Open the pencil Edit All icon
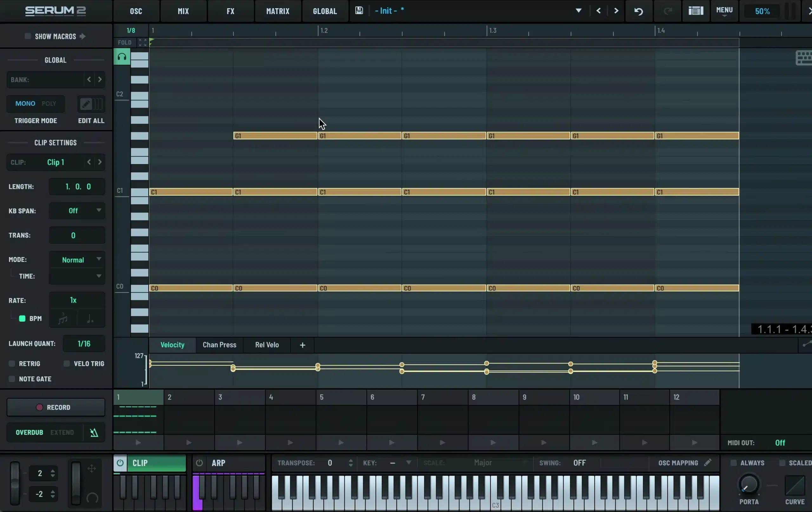The width and height of the screenshot is (812, 512). point(86,104)
